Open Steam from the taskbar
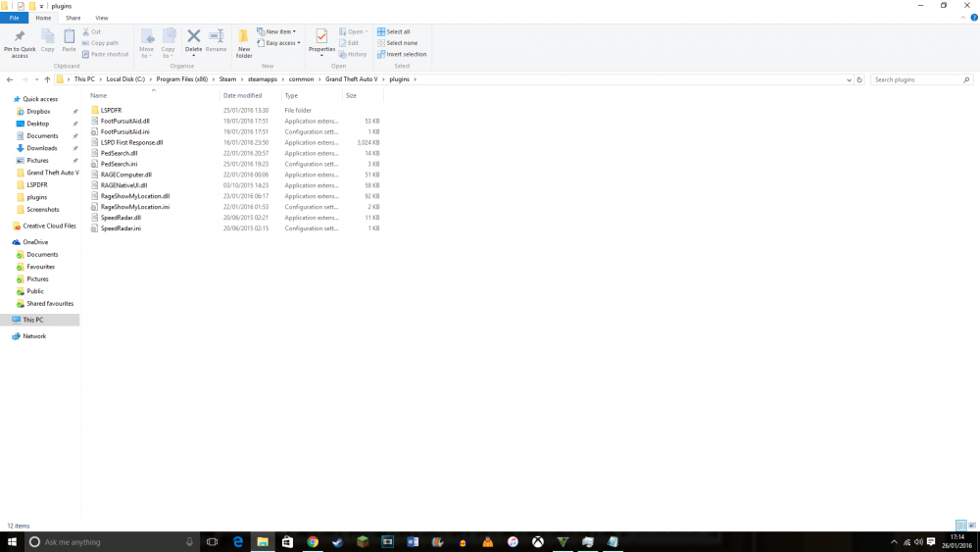The height and width of the screenshot is (552, 980). [x=337, y=542]
